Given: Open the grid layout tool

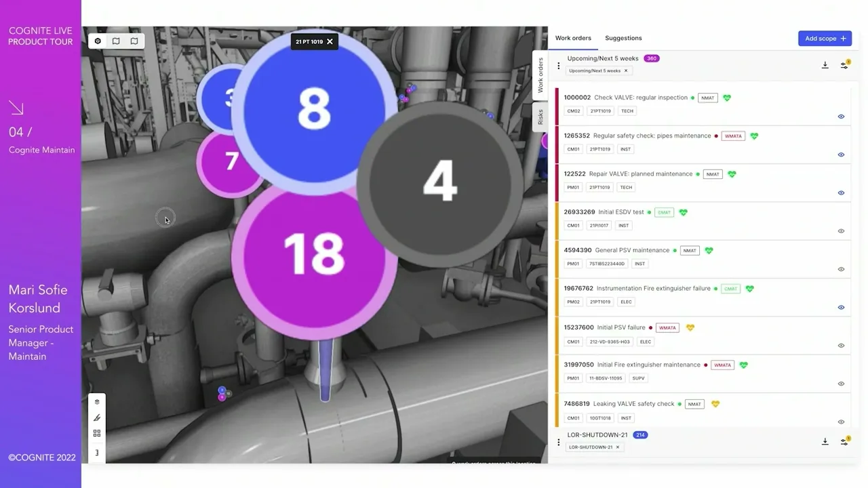Looking at the screenshot, I should [x=97, y=433].
